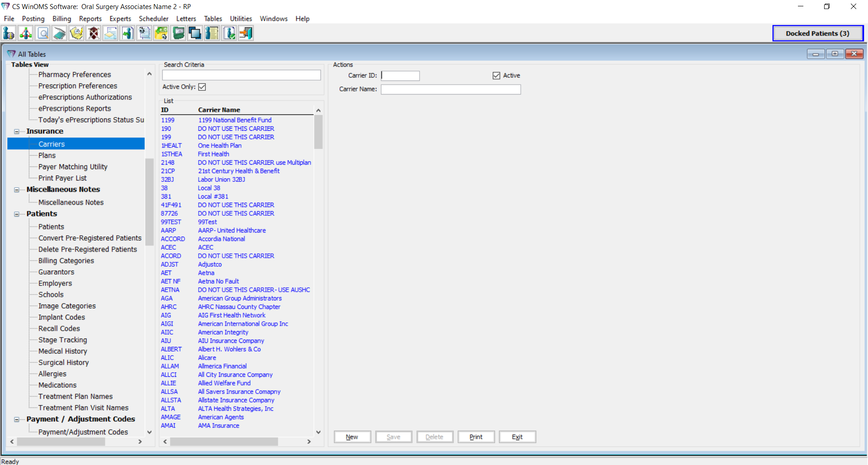The height and width of the screenshot is (465, 868).
Task: Click the Exit button
Action: point(517,437)
